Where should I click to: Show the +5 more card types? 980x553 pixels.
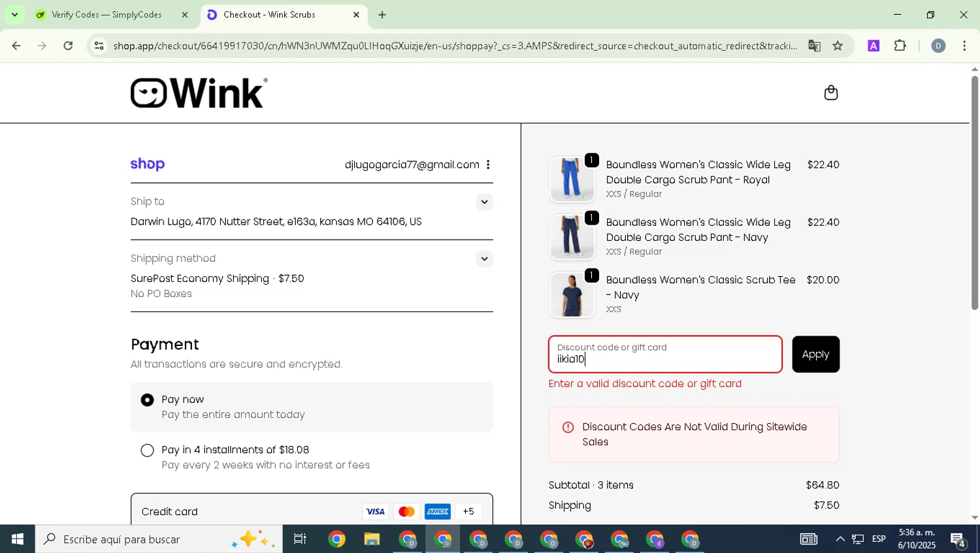(x=468, y=512)
